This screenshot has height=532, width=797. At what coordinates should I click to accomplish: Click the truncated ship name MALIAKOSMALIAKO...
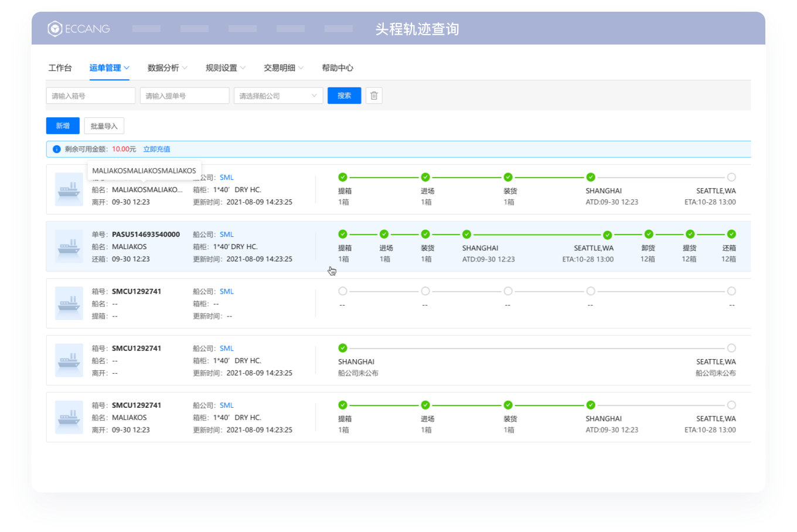147,190
